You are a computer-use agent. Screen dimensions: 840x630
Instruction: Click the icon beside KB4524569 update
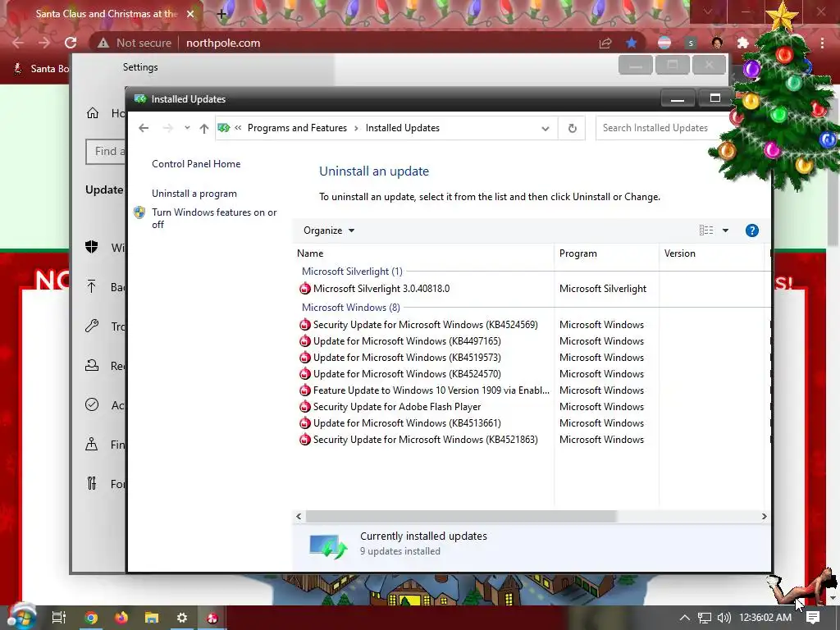coord(305,325)
